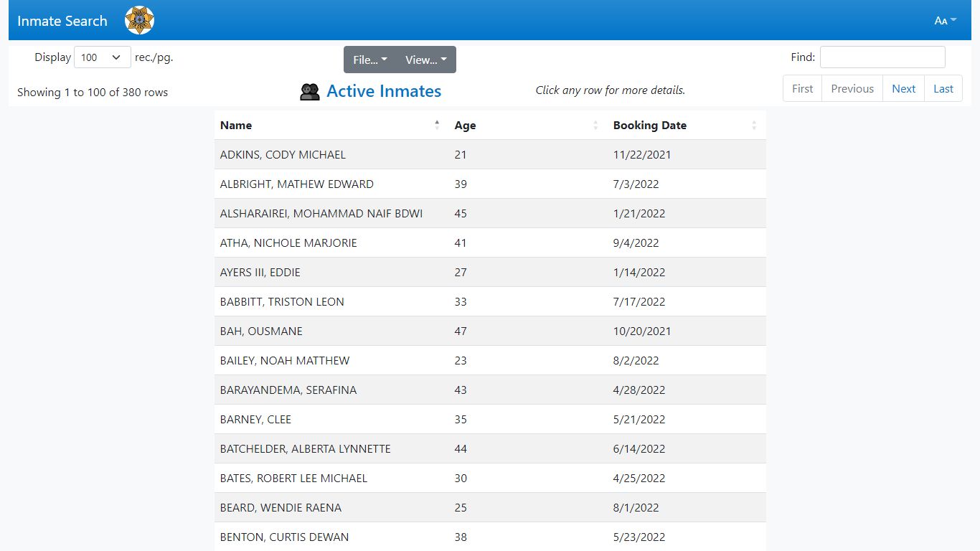Select row ALSHARAIREI, MOHAMMAD NAIF BDWI
The image size is (980, 551).
490,213
